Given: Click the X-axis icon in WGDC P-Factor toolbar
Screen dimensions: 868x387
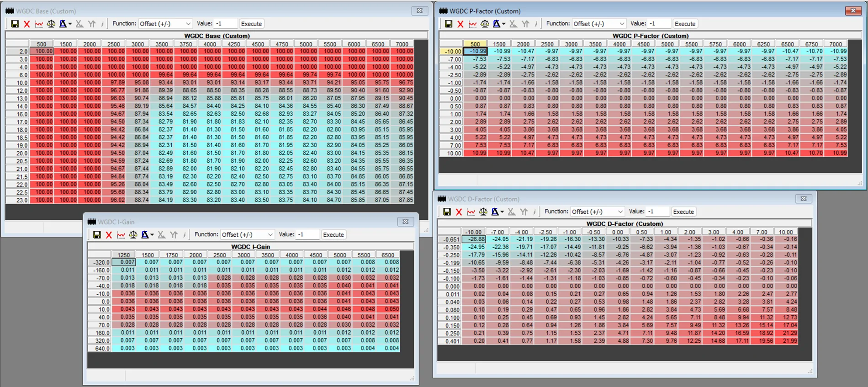Looking at the screenshot, I should (513, 24).
